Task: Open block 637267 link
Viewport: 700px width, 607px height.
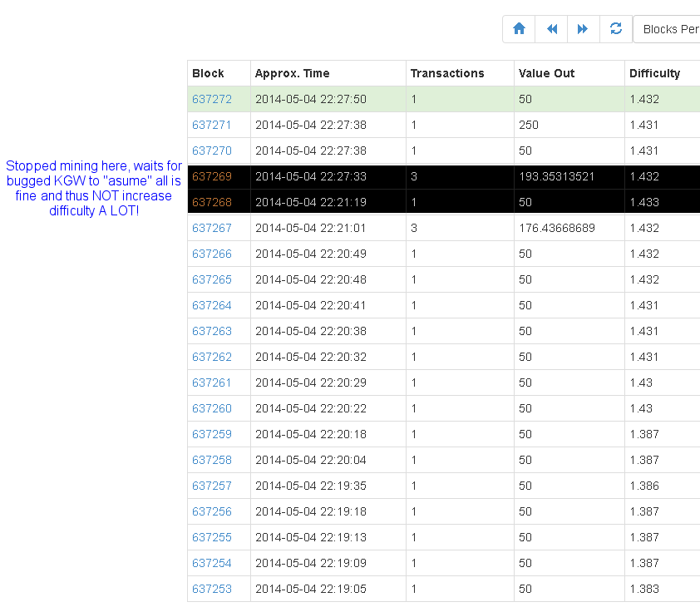Action: (x=212, y=228)
